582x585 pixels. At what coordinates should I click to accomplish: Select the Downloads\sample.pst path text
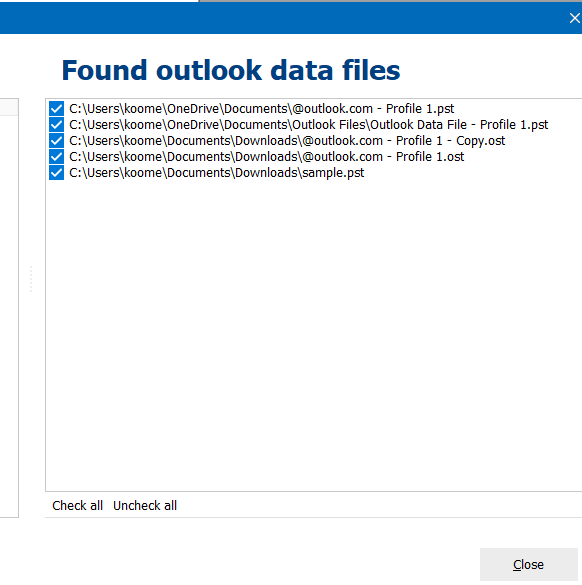(216, 173)
